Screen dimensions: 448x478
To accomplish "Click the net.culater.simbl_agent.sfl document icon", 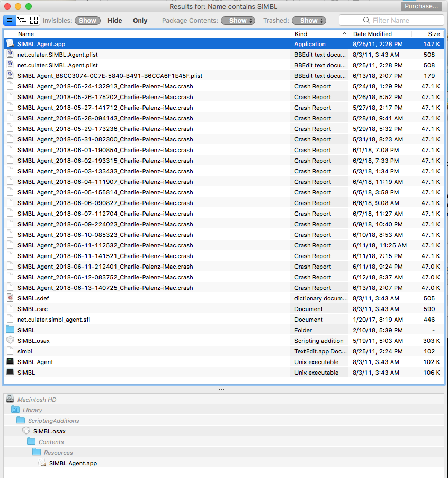I will (10, 319).
